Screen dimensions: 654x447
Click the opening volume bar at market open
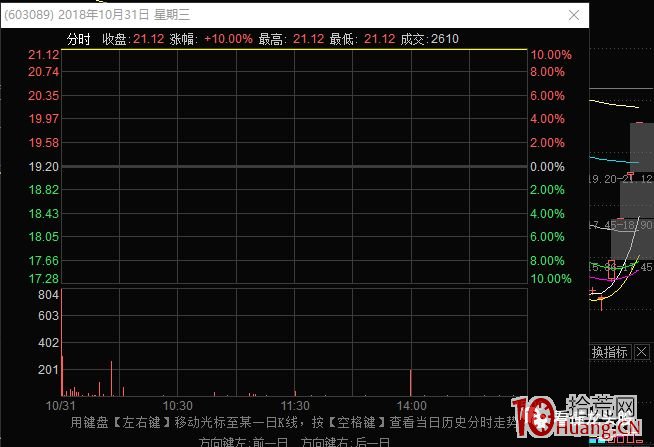click(62, 342)
